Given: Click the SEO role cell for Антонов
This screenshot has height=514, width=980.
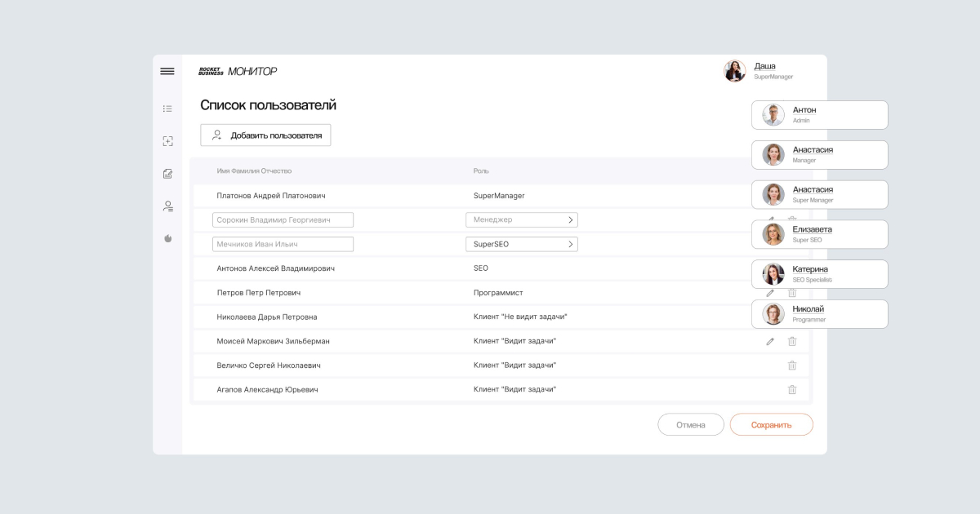Looking at the screenshot, I should [x=481, y=268].
